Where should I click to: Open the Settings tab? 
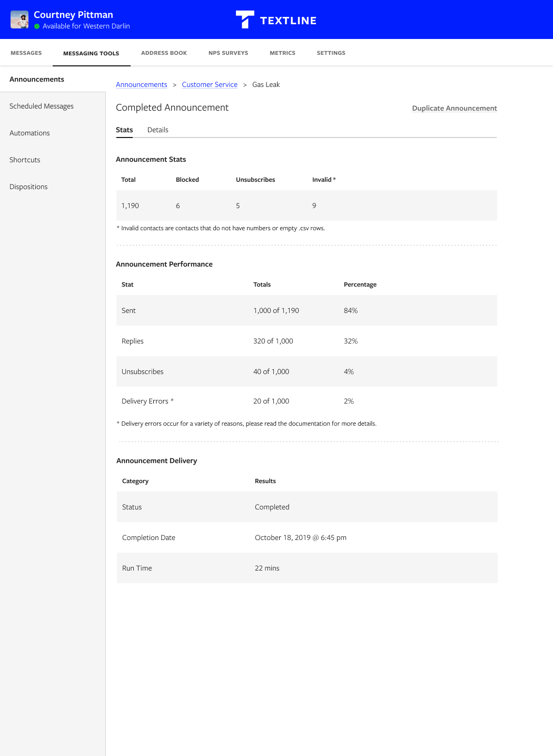pyautogui.click(x=331, y=53)
